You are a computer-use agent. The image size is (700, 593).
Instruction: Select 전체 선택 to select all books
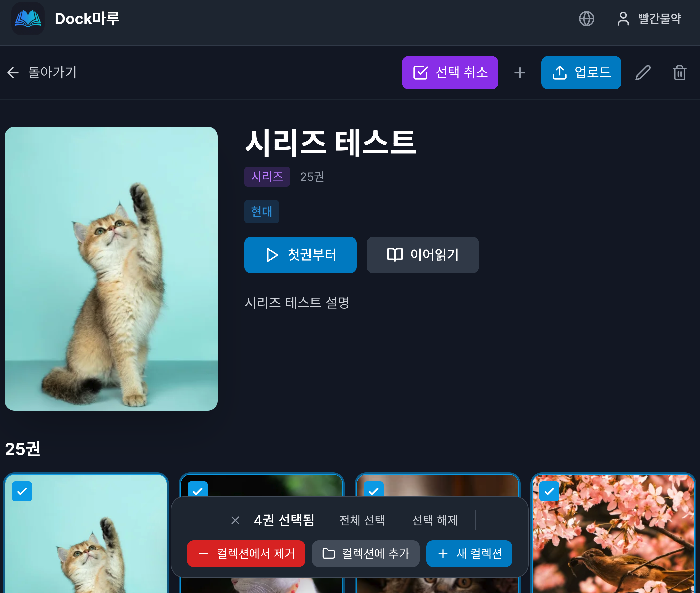pyautogui.click(x=362, y=520)
